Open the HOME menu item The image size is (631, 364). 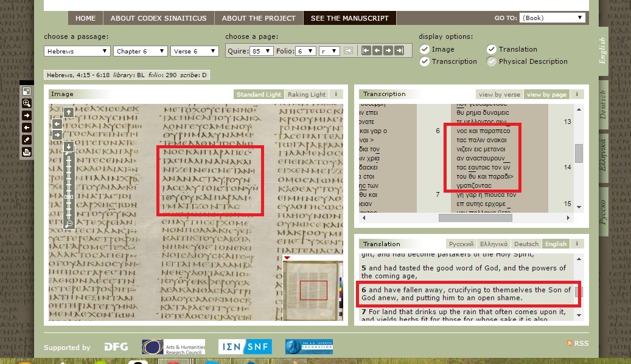[85, 18]
